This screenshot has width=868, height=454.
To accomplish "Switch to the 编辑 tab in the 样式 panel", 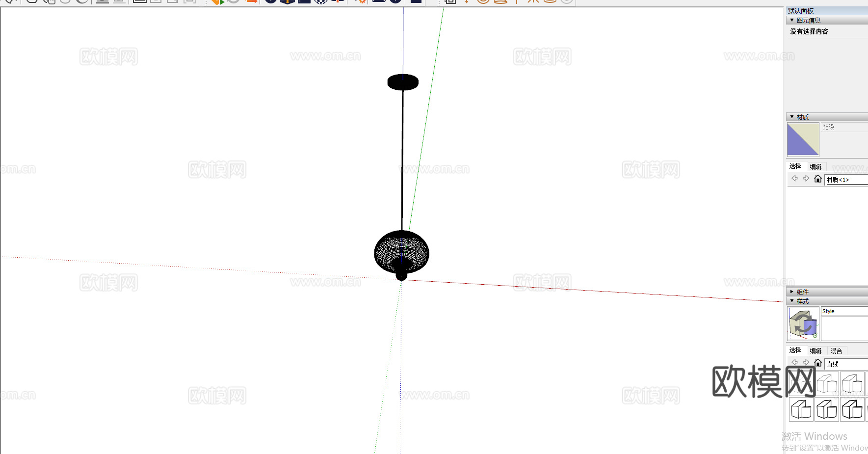I will pos(815,350).
